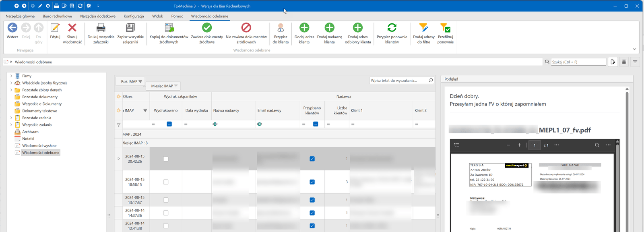Uncheck Przypisano klientów for 2024-08-15 18:58:15 row

tap(312, 182)
